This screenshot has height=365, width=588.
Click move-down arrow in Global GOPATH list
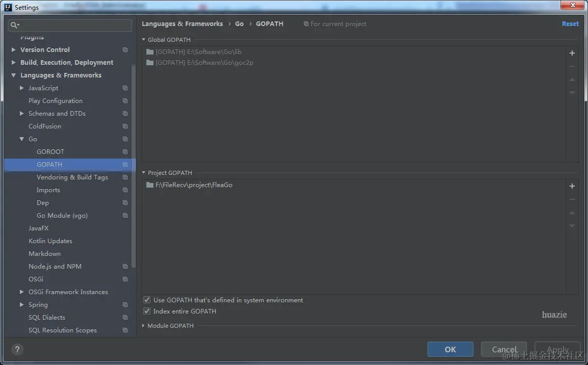(x=572, y=93)
